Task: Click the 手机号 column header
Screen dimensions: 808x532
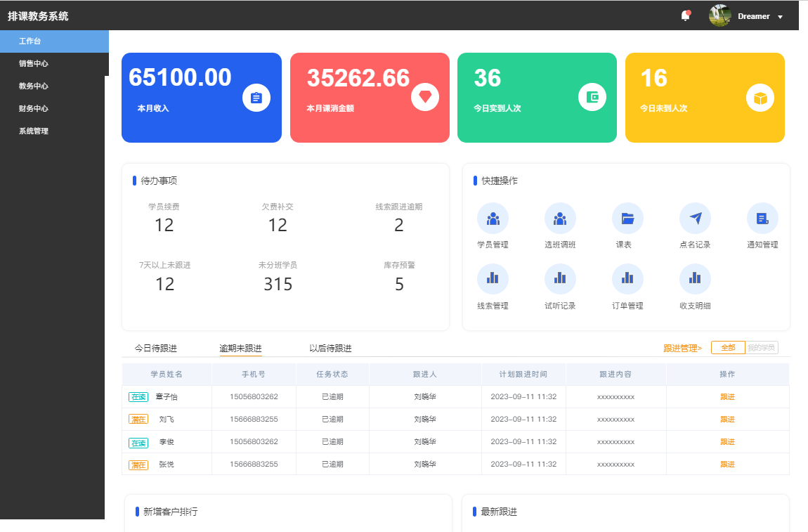Action: pyautogui.click(x=254, y=375)
